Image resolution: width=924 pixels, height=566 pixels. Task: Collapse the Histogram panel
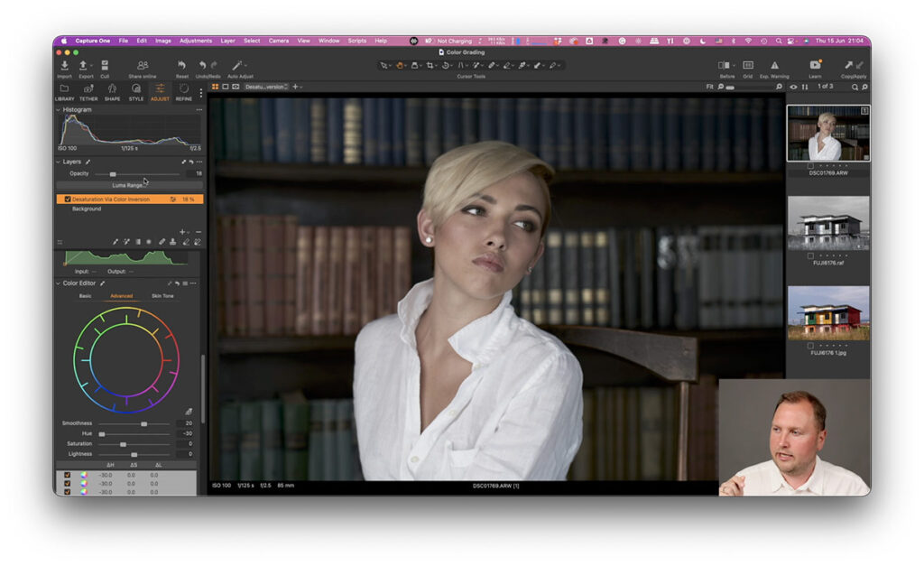click(59, 109)
